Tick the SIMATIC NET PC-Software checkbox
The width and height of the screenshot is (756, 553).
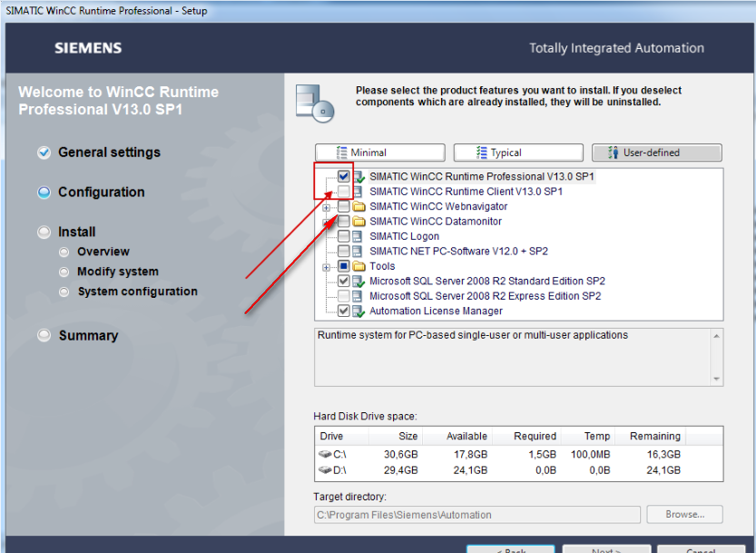coord(343,252)
